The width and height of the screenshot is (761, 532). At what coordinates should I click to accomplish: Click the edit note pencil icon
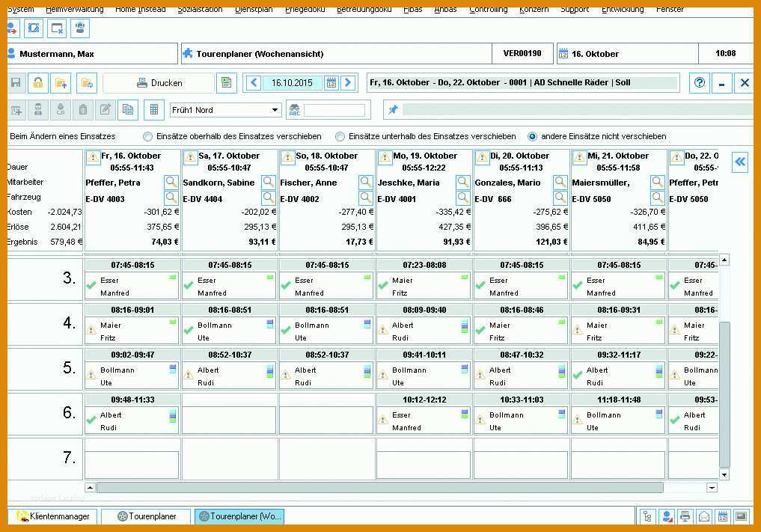pos(106,110)
